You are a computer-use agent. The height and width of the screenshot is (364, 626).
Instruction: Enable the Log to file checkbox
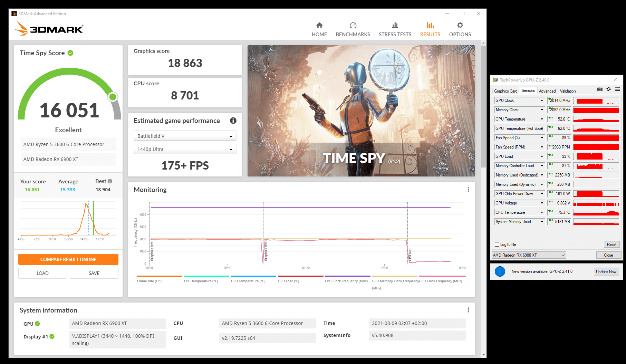click(x=497, y=245)
